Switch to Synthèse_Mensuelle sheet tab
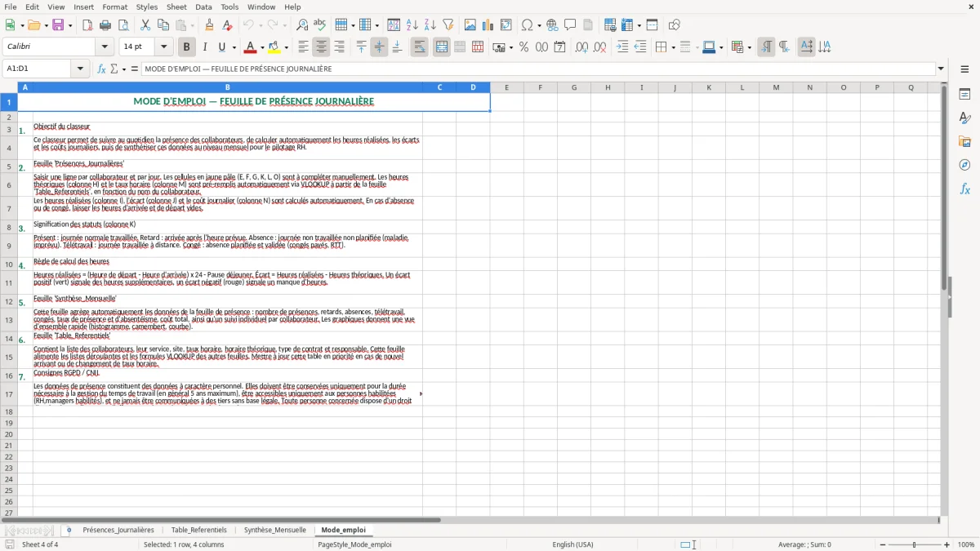The height and width of the screenshot is (551, 980). click(x=275, y=530)
